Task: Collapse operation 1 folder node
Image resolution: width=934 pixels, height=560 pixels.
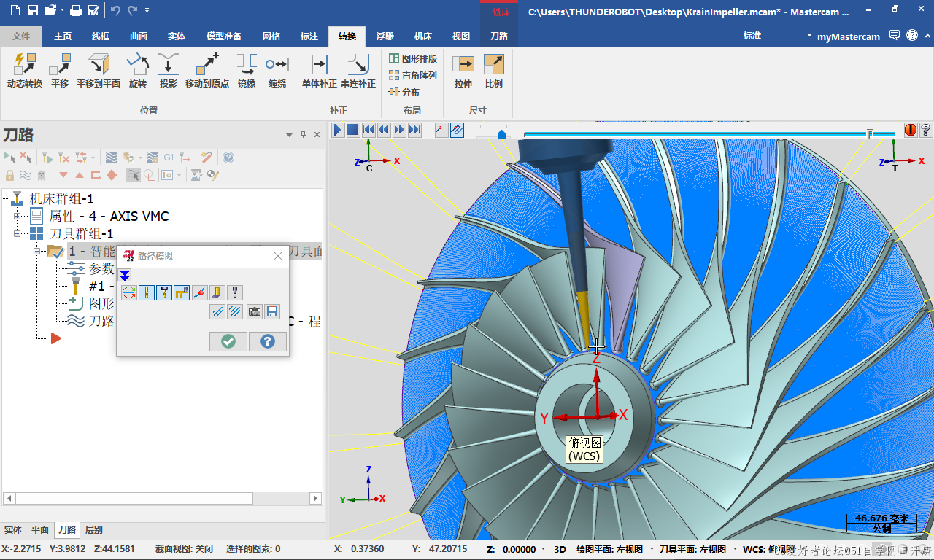Action: click(x=36, y=251)
